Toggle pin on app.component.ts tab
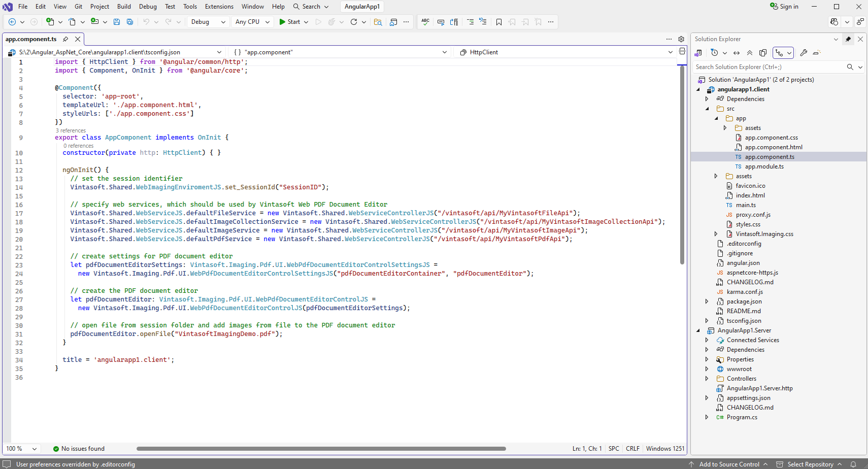This screenshot has height=469, width=868. [x=65, y=39]
